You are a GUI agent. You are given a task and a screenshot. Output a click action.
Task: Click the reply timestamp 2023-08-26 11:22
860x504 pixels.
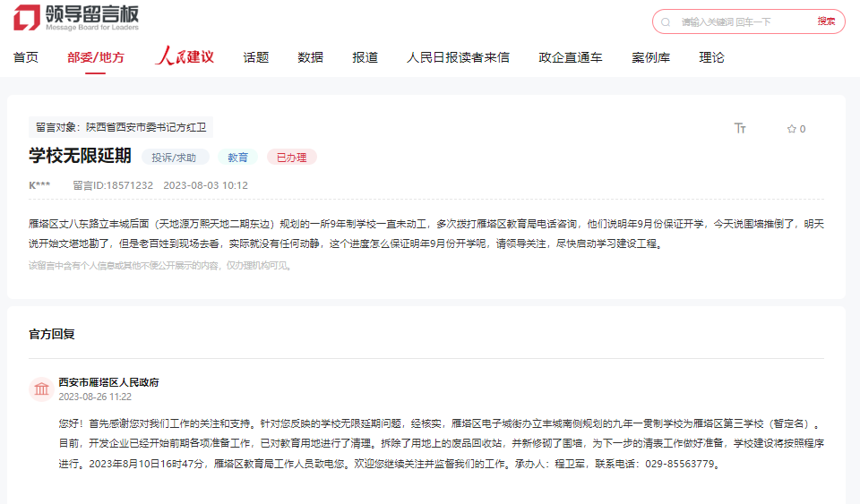pyautogui.click(x=95, y=397)
